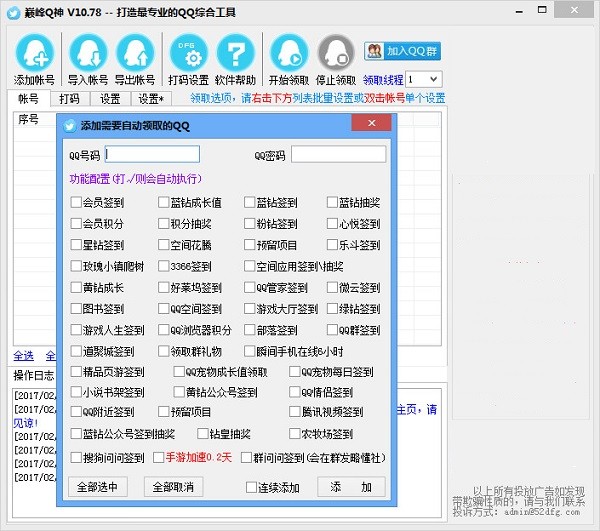
Task: Click the 全部取消 button
Action: click(173, 487)
